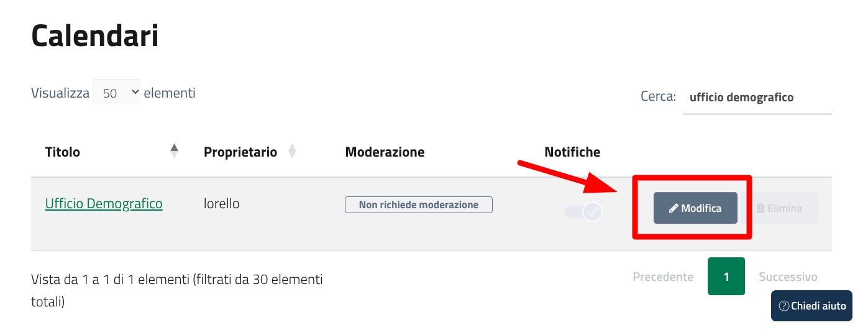Image resolution: width=868 pixels, height=330 pixels.
Task: Click the owner name lorello
Action: (x=221, y=204)
